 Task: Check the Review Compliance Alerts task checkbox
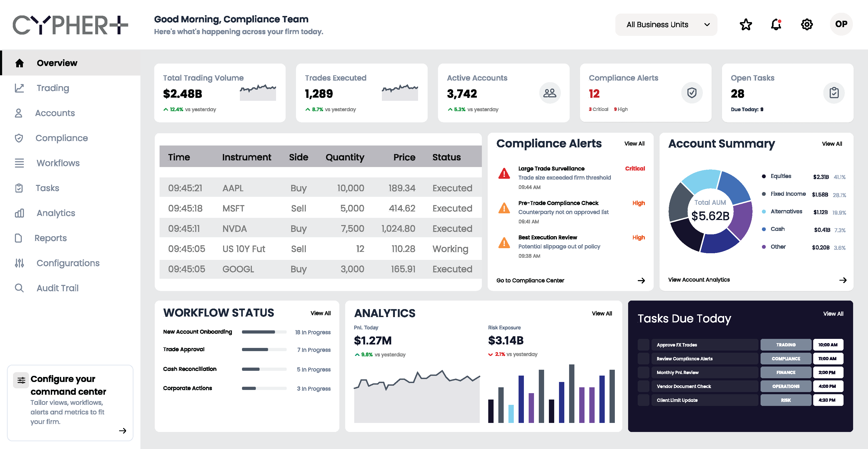pos(643,359)
